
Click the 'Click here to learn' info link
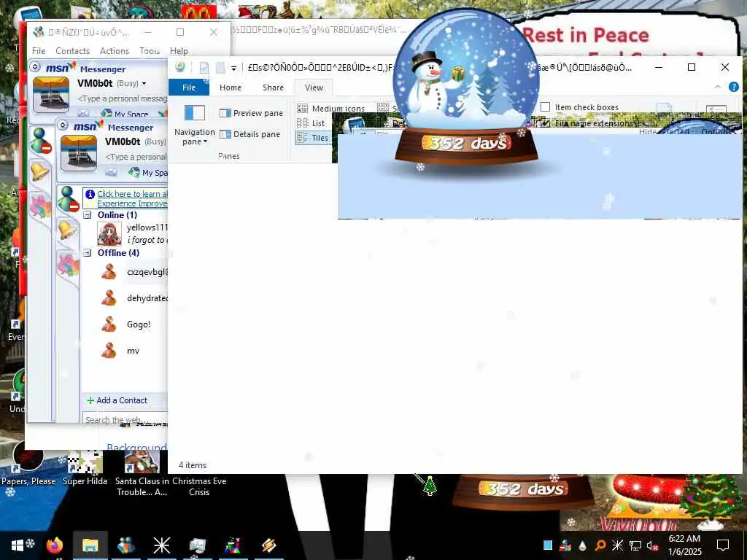click(132, 198)
